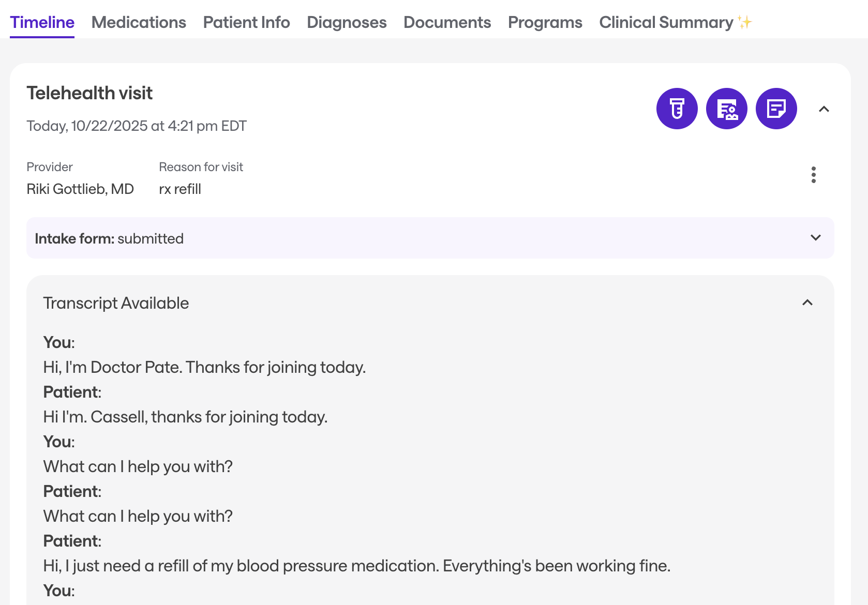The width and height of the screenshot is (868, 605).
Task: Click provider name Riki Gottlieb, MD
Action: click(x=80, y=189)
